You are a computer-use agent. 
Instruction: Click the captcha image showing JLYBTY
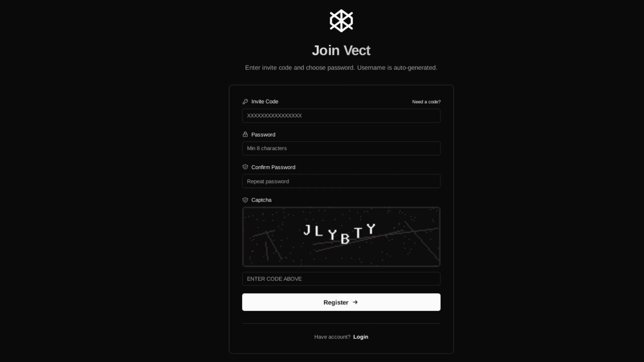341,237
